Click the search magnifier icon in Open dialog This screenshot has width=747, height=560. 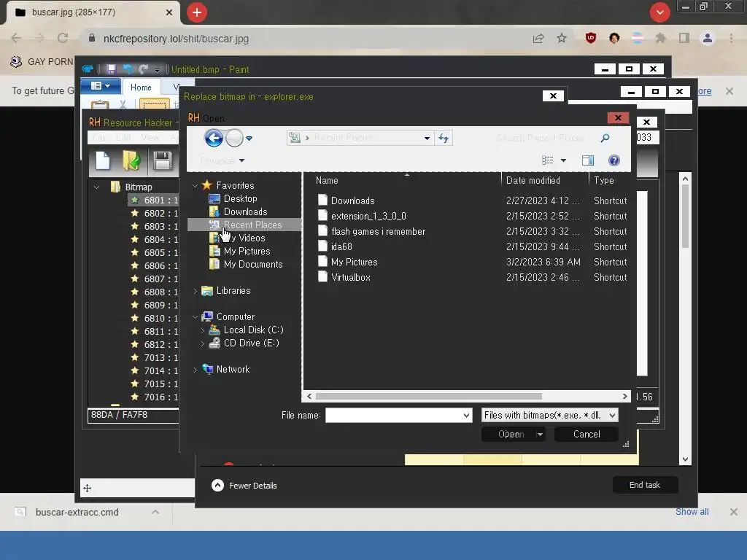point(605,138)
